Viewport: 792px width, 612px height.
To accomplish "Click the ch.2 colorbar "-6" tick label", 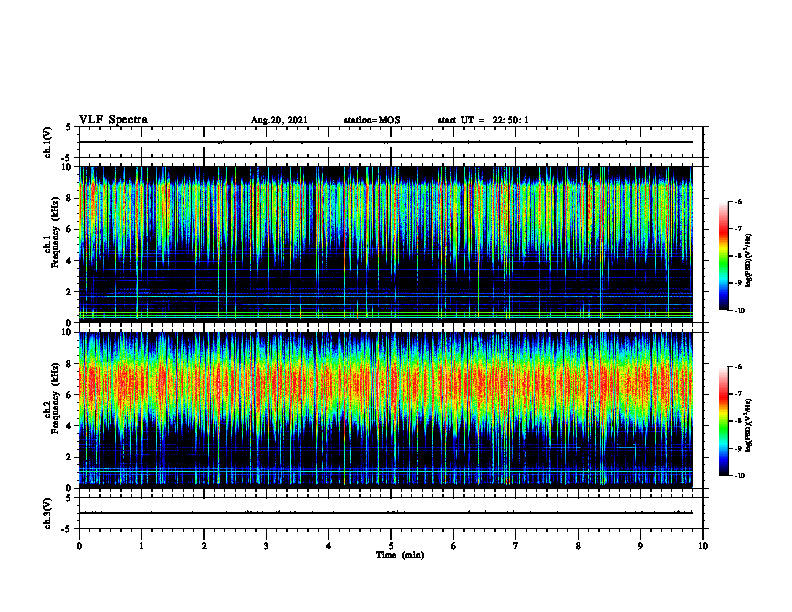I will pos(738,367).
